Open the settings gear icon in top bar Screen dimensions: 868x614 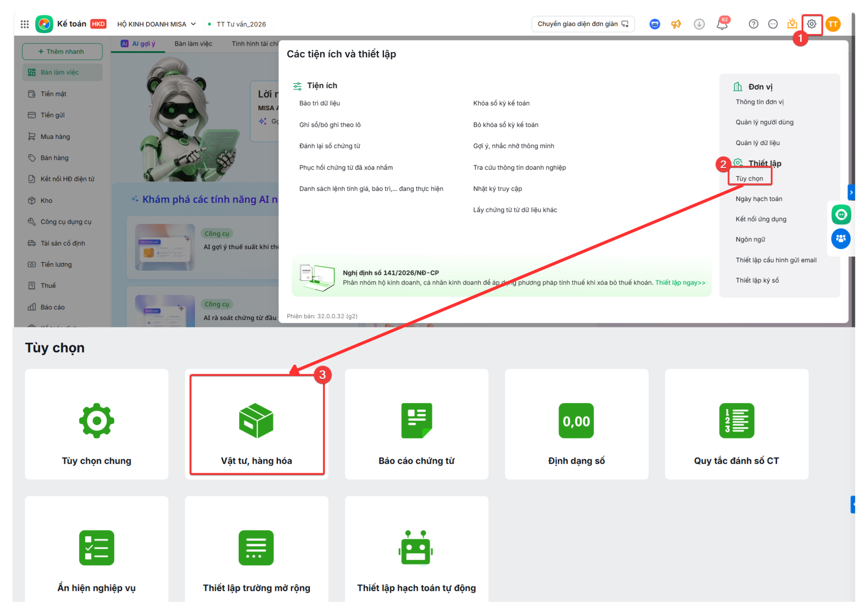[812, 24]
